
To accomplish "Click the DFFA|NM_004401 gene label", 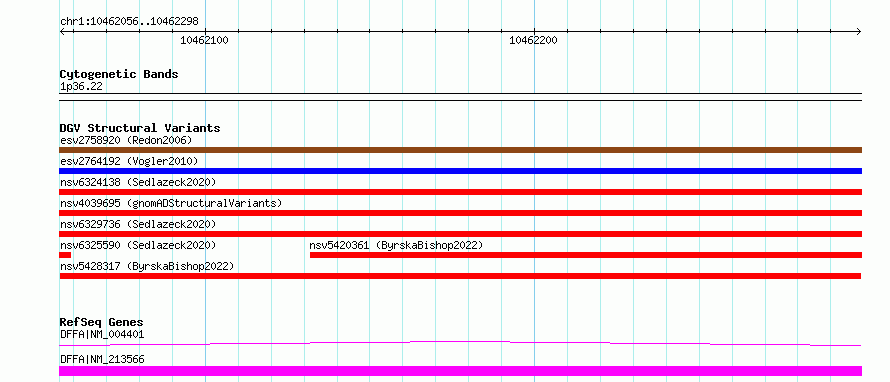I will 102,334.
